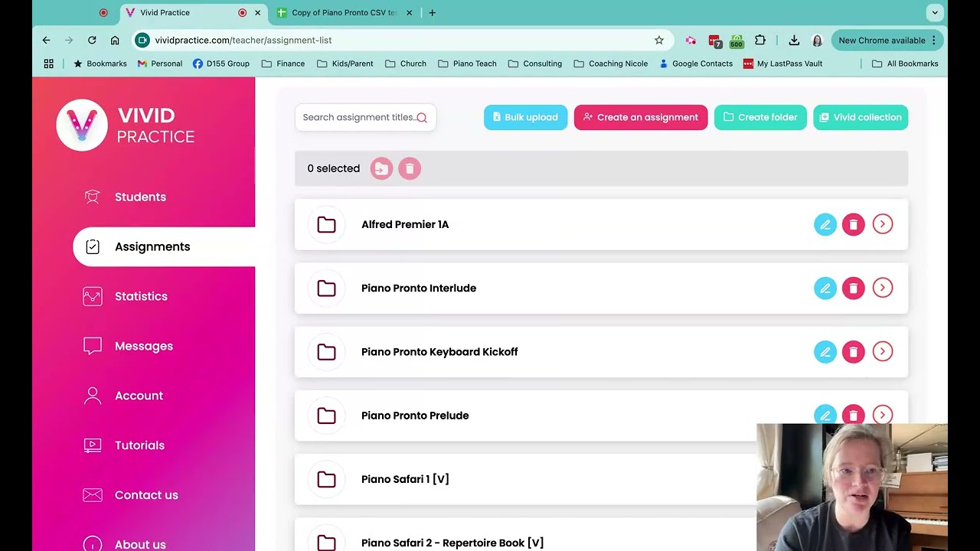Open Statistics in the sidebar
Screen dimensions: 980x551
pyautogui.click(x=141, y=296)
